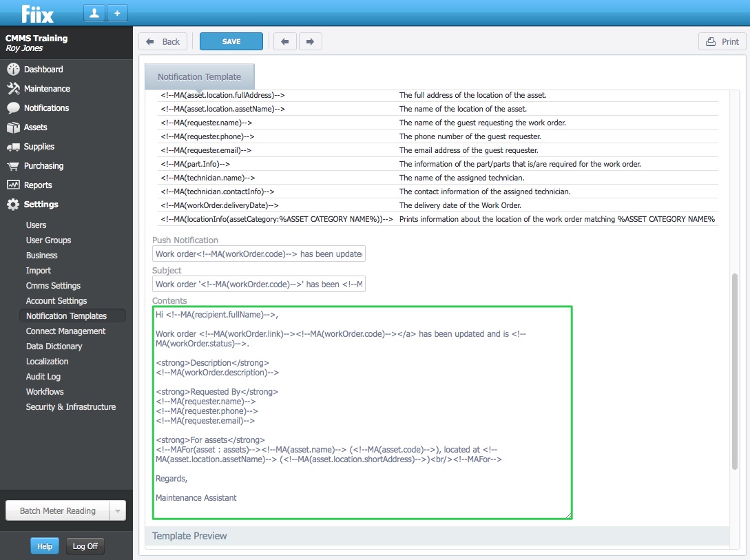Click the <!--MA(requester.name)--> tag row
Viewport: 750px width, 560px height.
pyautogui.click(x=439, y=123)
